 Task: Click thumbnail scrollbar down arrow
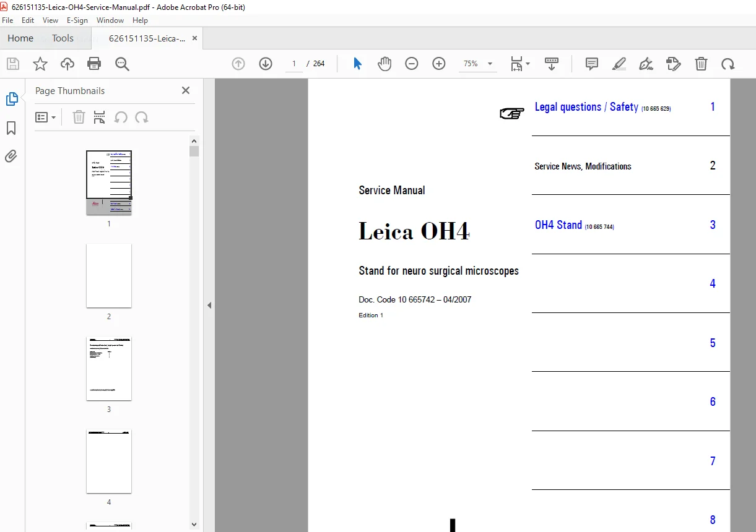(194, 524)
